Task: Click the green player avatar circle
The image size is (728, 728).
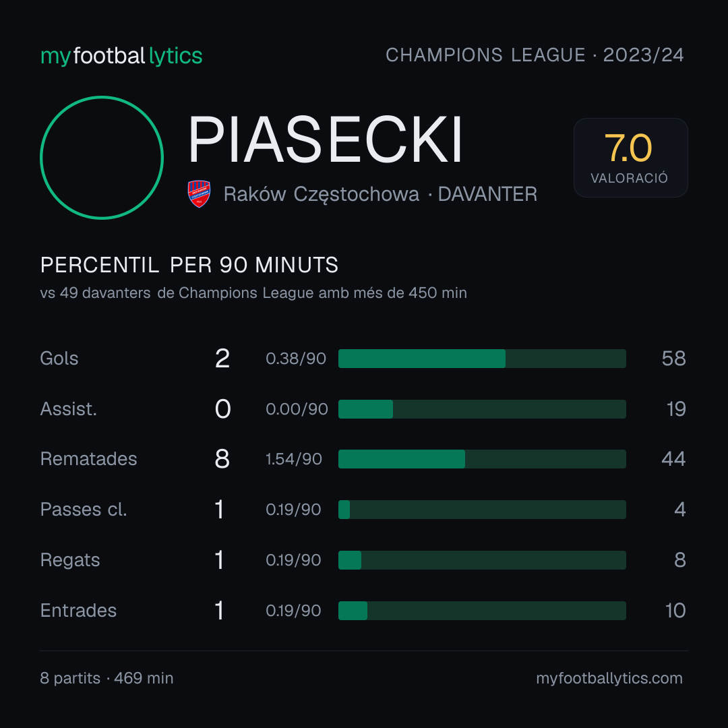Action: 102,157
